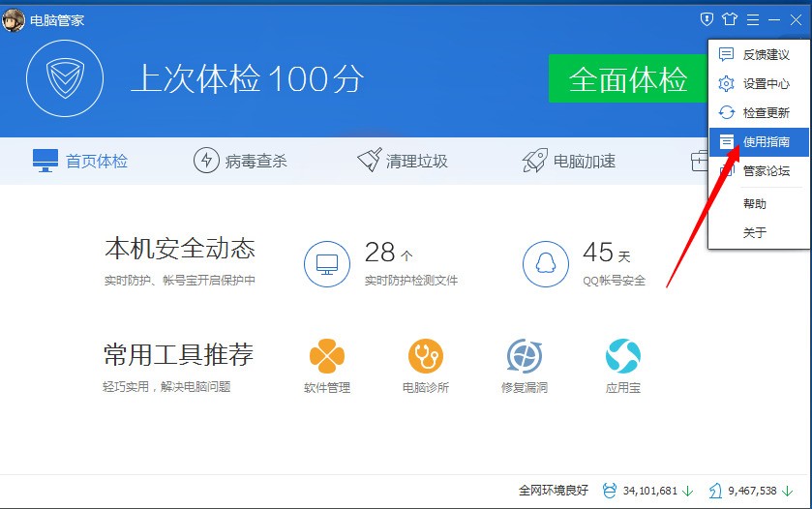Click the blue monitor homepage icon
This screenshot has height=509, width=812.
[x=45, y=161]
